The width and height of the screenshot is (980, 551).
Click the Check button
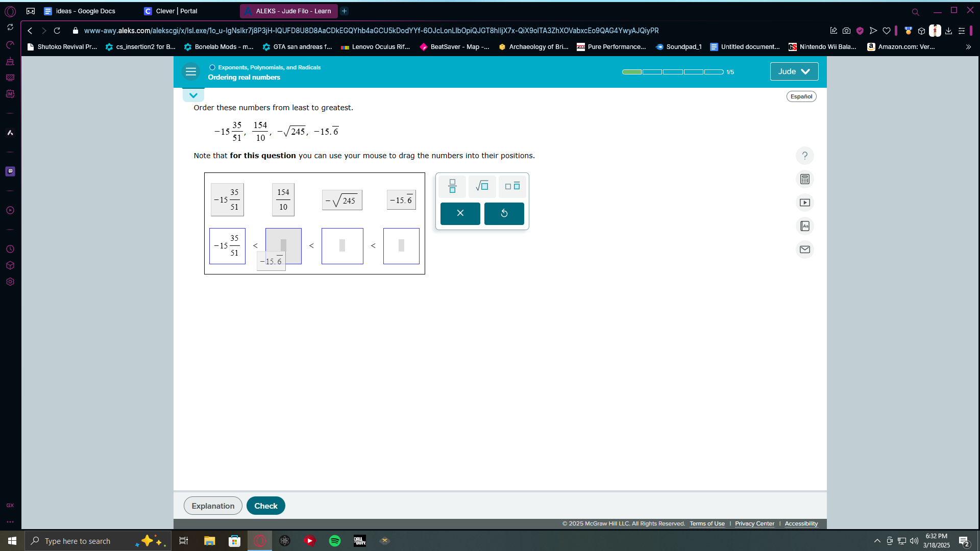265,506
